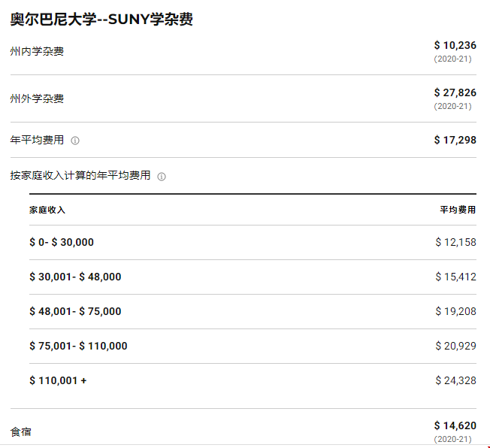Select the (2020-21) year under $ 10,236

pyautogui.click(x=453, y=59)
